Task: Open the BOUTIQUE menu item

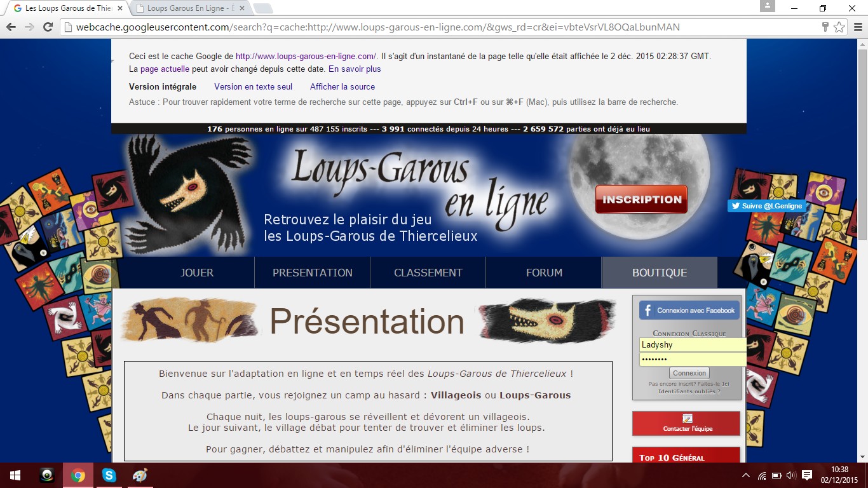Action: (660, 273)
